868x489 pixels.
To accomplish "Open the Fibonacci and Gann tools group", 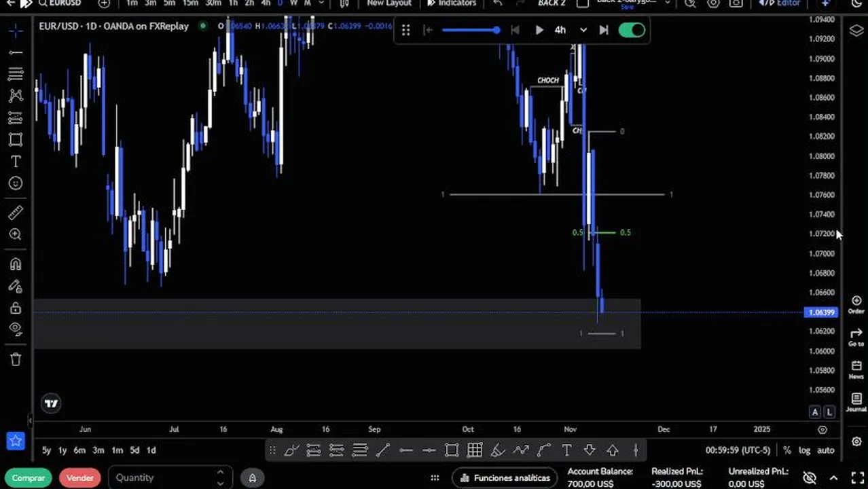I will tap(16, 74).
